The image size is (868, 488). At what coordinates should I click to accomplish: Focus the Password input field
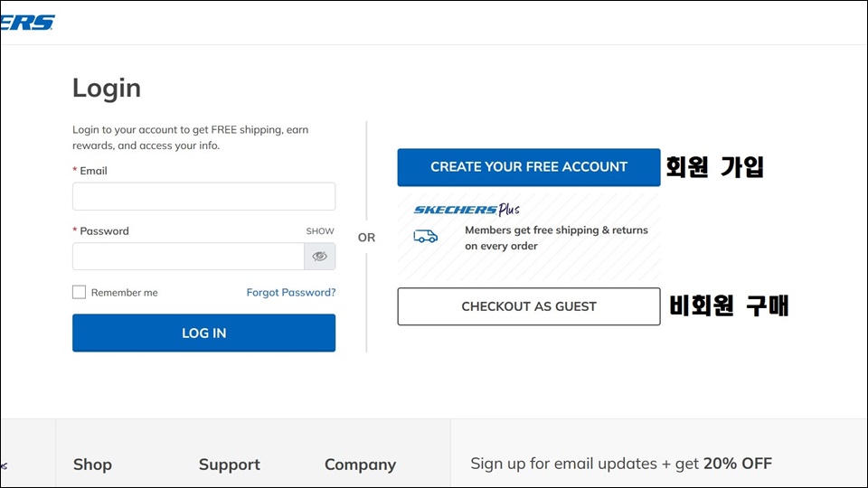point(188,256)
